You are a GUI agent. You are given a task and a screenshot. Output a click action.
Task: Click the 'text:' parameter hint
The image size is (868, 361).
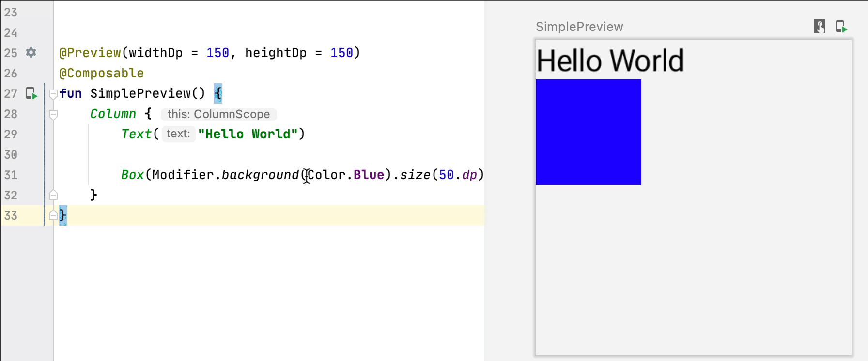tap(178, 134)
